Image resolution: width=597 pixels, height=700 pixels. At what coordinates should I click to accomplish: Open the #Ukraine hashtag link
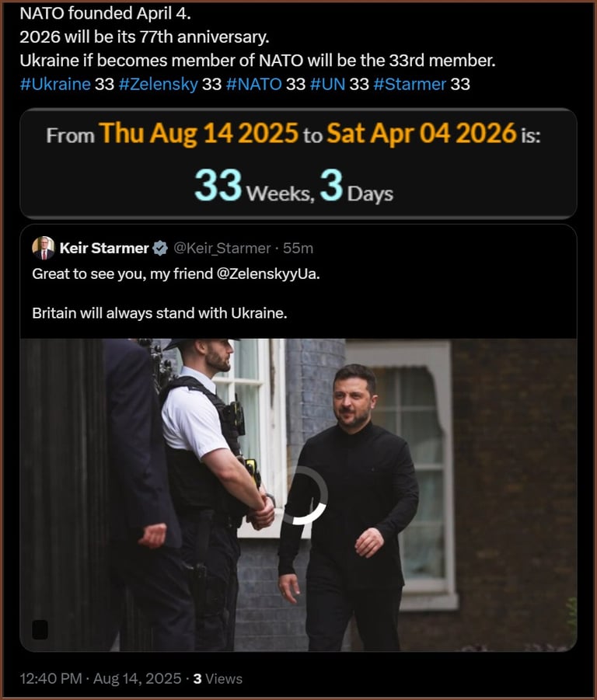point(55,84)
